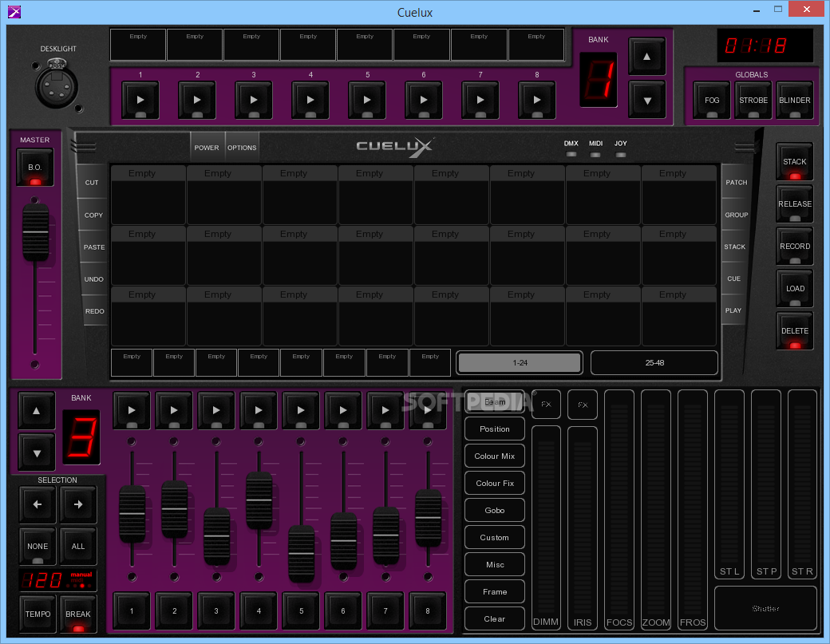Select the Frame attribute group
Image resolution: width=830 pixels, height=644 pixels.
click(494, 591)
